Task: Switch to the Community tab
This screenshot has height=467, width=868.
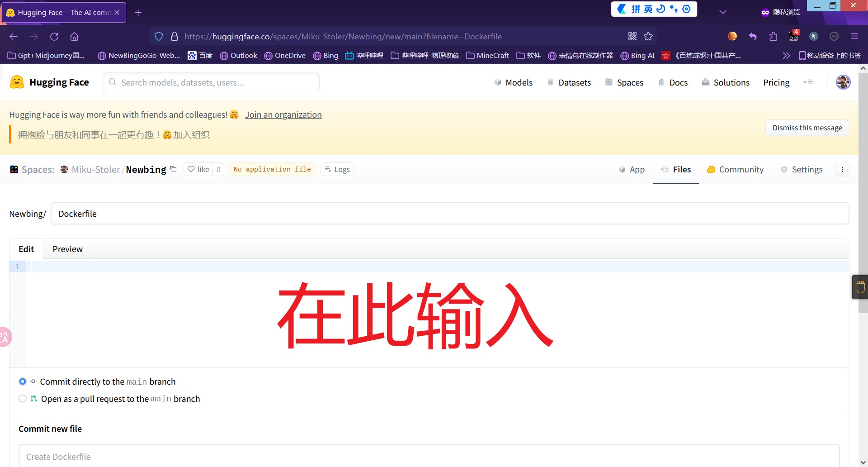Action: pos(735,170)
